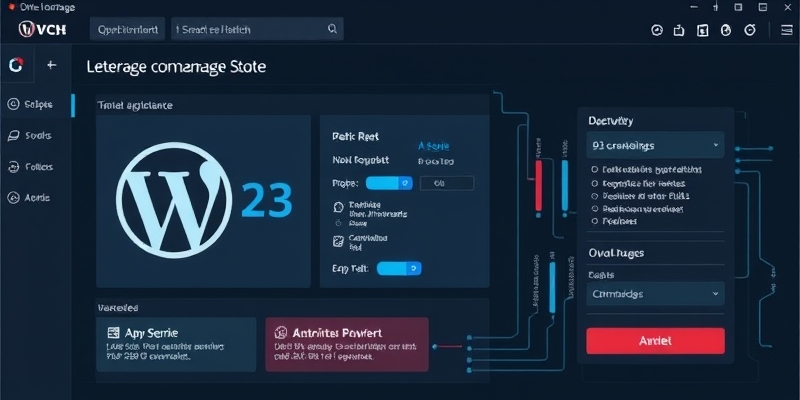Toggle the Eqp Telt switch

click(399, 268)
